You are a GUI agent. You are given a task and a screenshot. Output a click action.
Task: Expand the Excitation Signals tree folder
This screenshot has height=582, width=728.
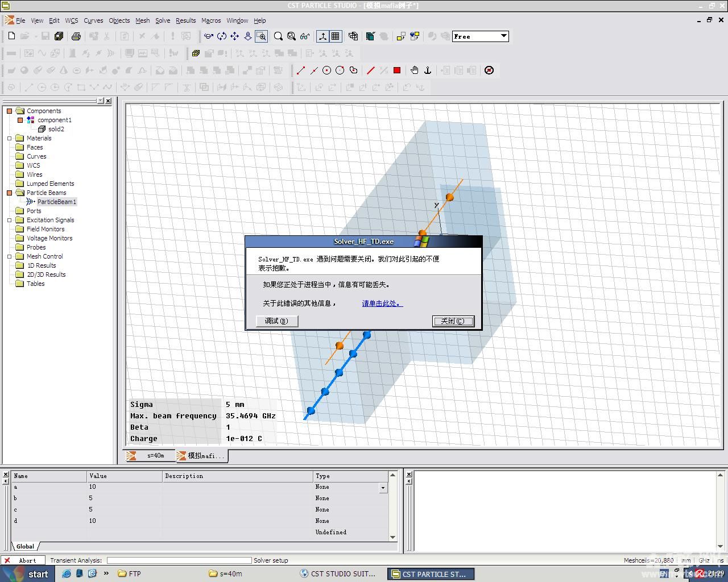[9, 220]
